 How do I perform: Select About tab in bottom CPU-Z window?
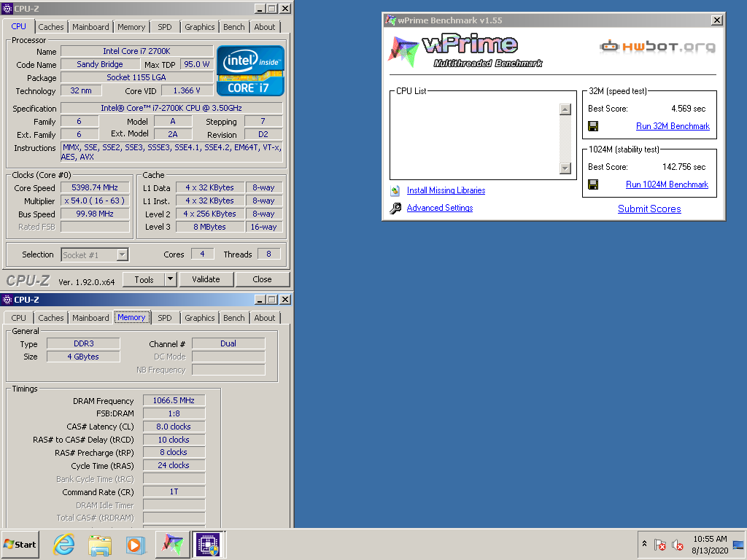point(264,318)
